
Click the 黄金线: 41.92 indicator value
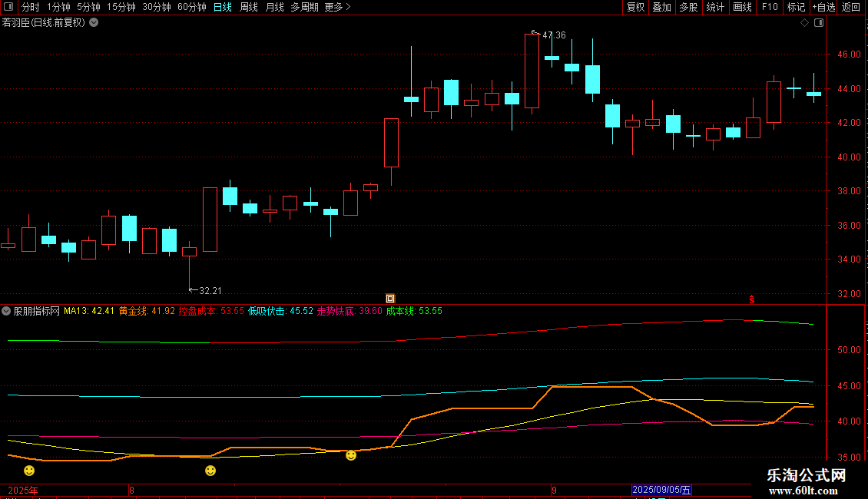click(147, 311)
